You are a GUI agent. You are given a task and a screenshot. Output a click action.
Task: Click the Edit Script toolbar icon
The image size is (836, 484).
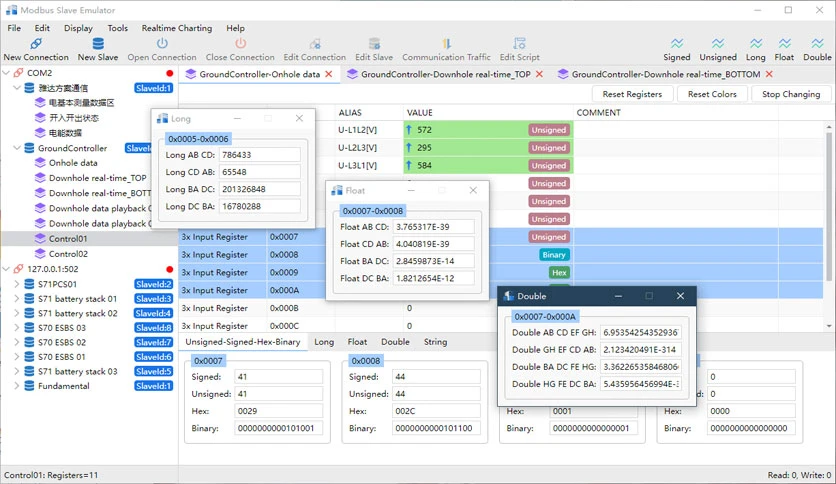519,43
